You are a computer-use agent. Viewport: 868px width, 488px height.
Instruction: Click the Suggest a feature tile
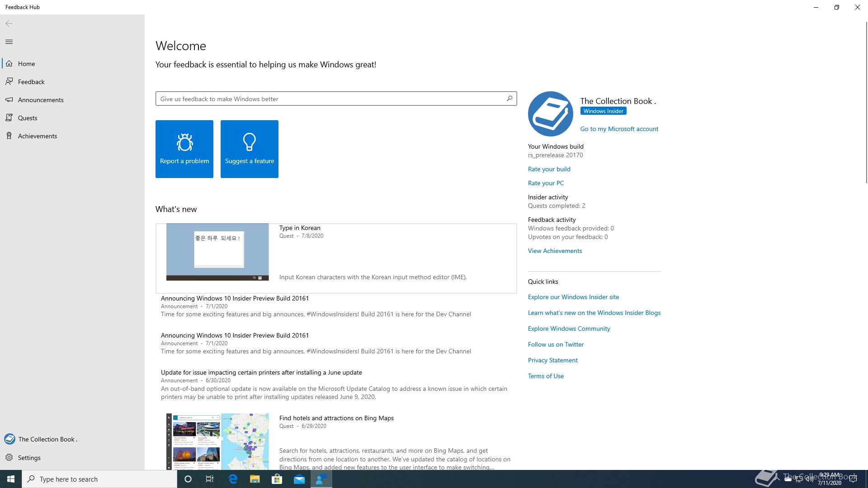tap(250, 149)
